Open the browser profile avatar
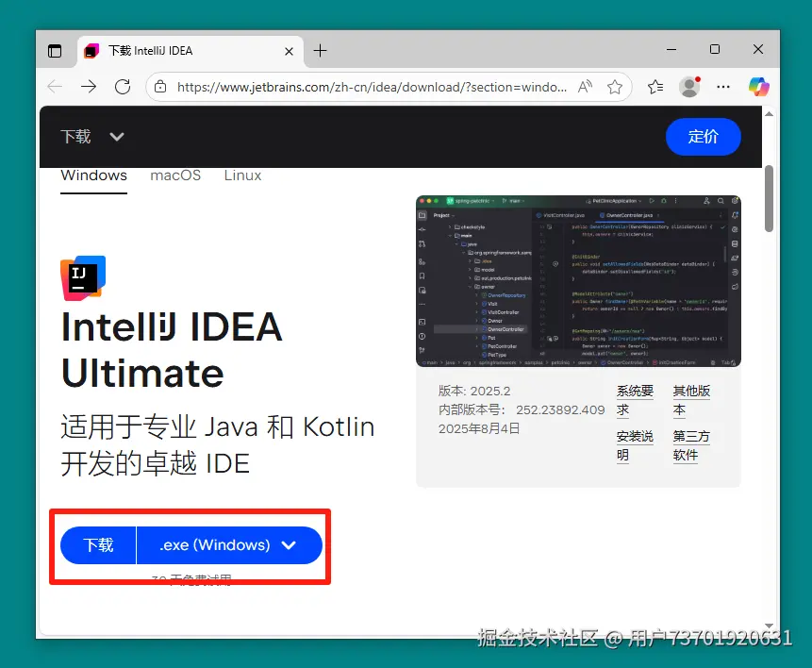The width and height of the screenshot is (812, 668). (x=689, y=87)
